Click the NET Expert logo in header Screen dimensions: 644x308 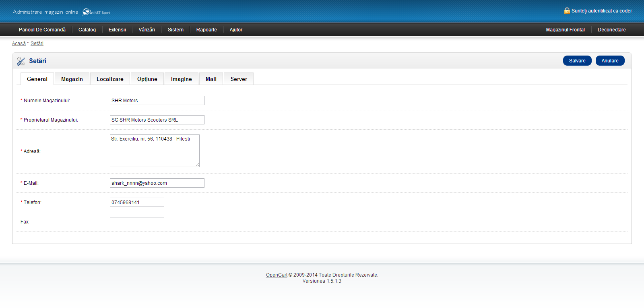click(96, 12)
